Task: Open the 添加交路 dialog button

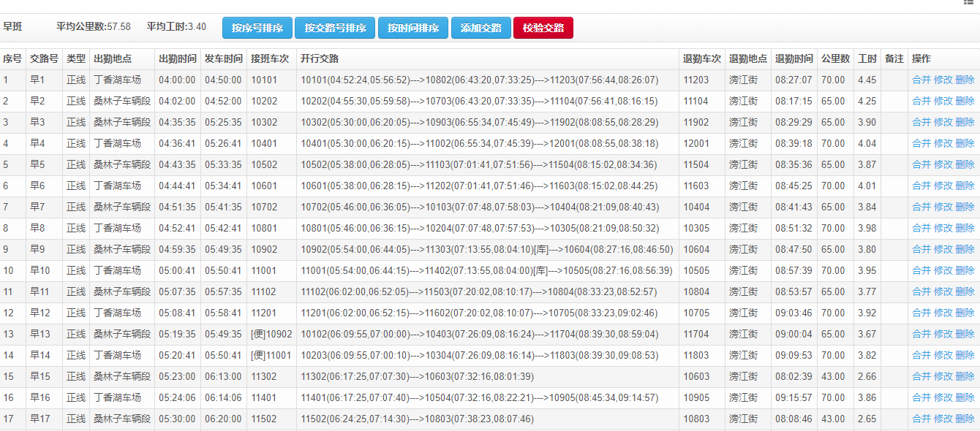Action: click(480, 28)
